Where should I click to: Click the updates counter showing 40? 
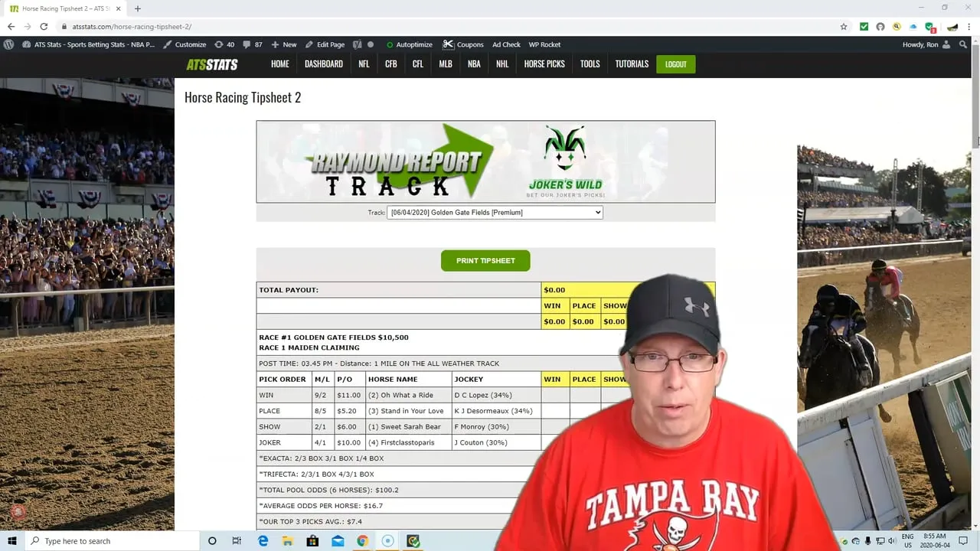point(225,44)
